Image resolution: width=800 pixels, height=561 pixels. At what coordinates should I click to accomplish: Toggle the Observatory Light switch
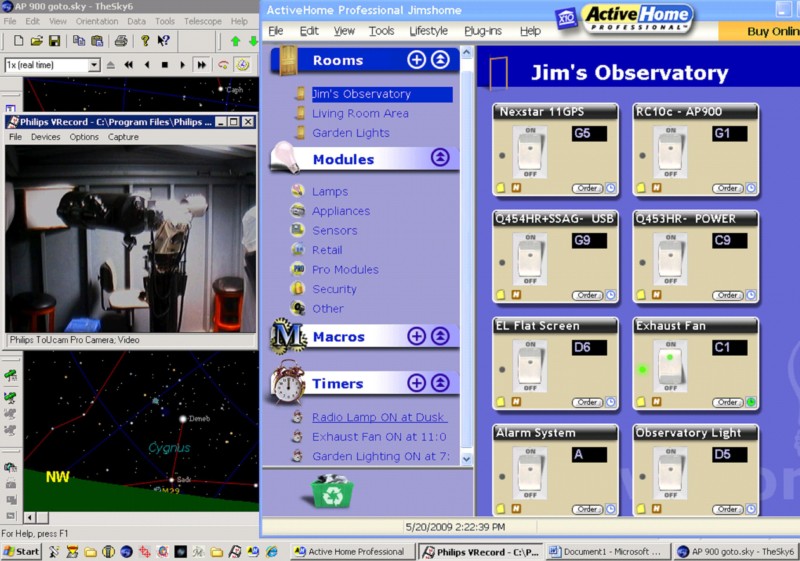click(670, 474)
